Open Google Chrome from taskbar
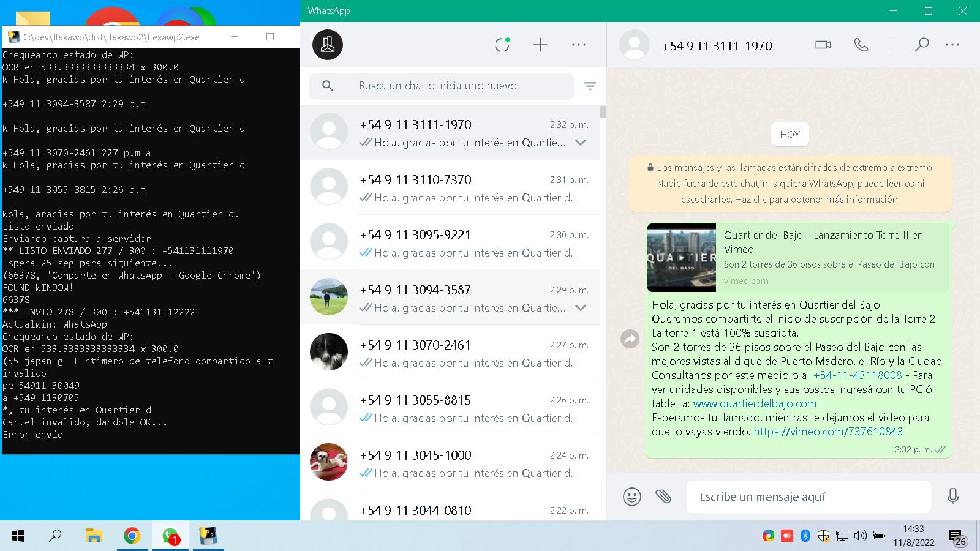Screen dimensions: 980x551 (132, 536)
